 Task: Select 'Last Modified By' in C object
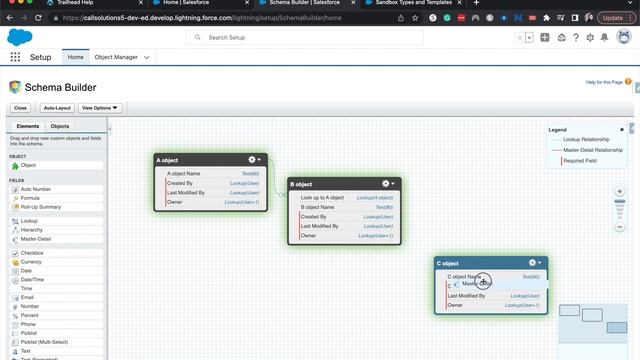tap(493, 296)
